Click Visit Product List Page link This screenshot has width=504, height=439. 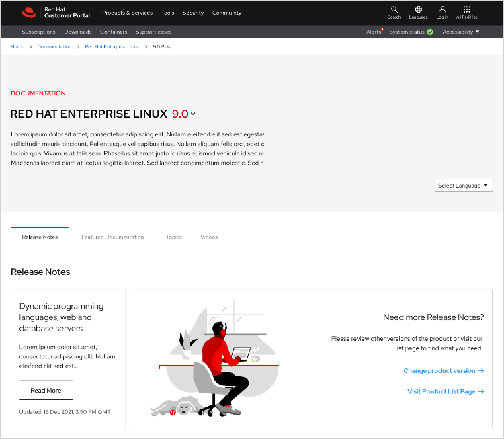pos(446,391)
